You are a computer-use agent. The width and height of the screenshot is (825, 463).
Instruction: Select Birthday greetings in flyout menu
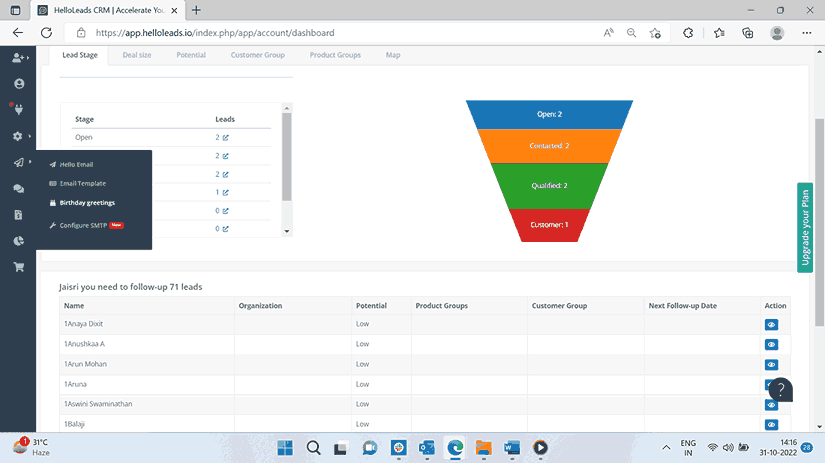pos(82,203)
